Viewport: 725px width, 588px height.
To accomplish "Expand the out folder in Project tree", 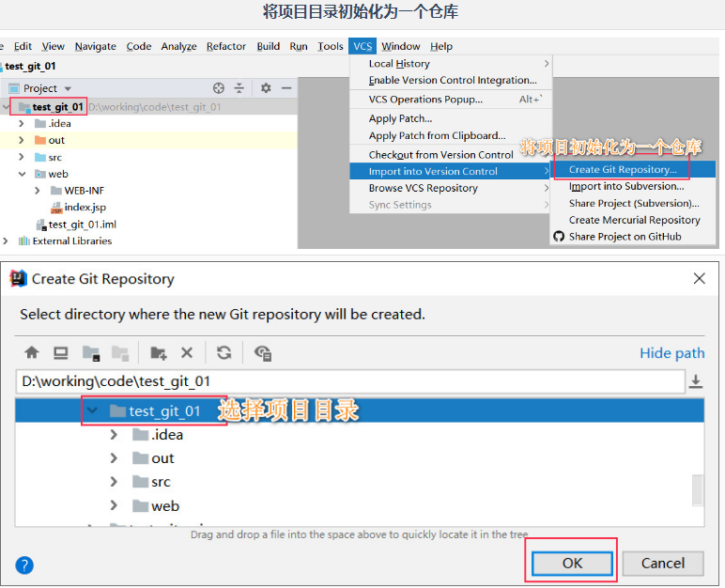I will [x=22, y=140].
